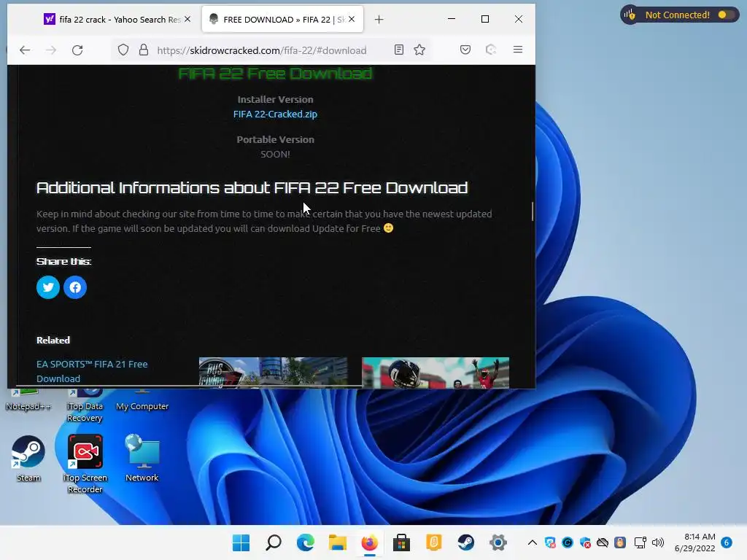The height and width of the screenshot is (560, 747).
Task: Open the Bus Driving related thumbnail
Action: (273, 373)
